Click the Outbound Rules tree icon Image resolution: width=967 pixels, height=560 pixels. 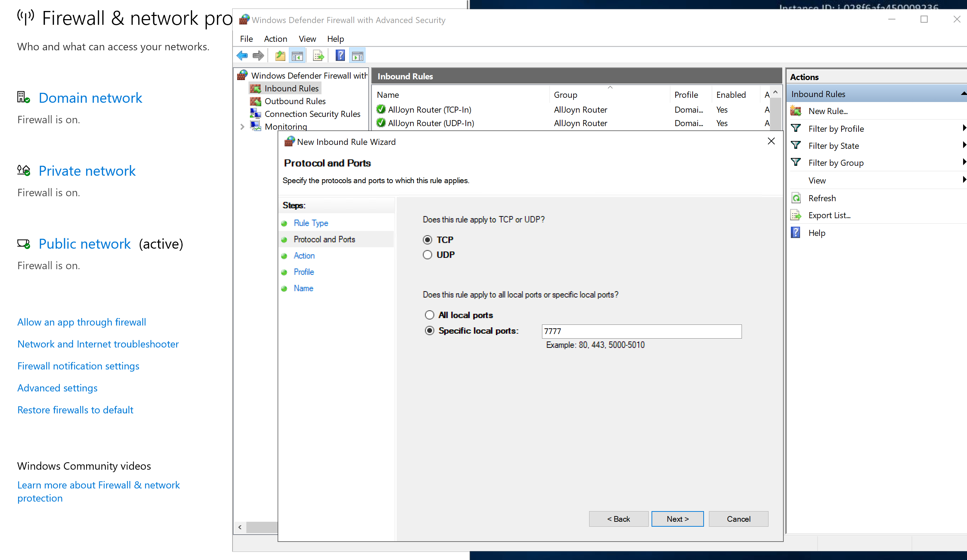(x=256, y=101)
